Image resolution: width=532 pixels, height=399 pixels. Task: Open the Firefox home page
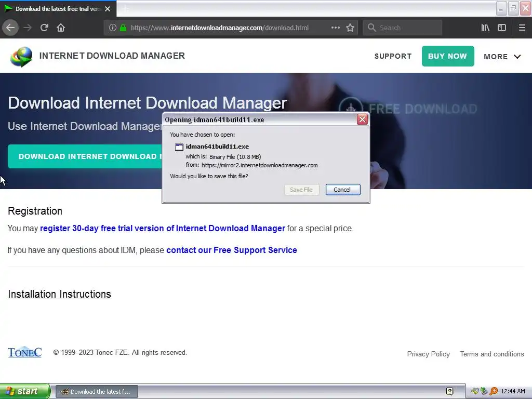(61, 28)
